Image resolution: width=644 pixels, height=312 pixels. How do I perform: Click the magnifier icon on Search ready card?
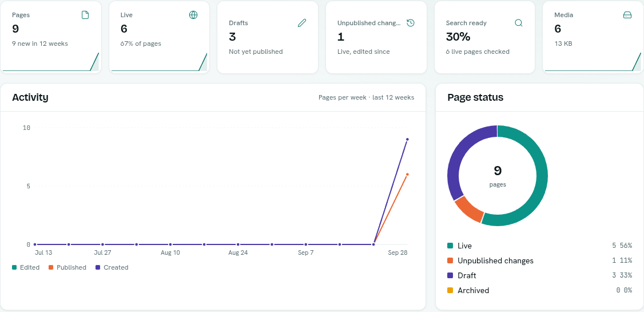(519, 23)
